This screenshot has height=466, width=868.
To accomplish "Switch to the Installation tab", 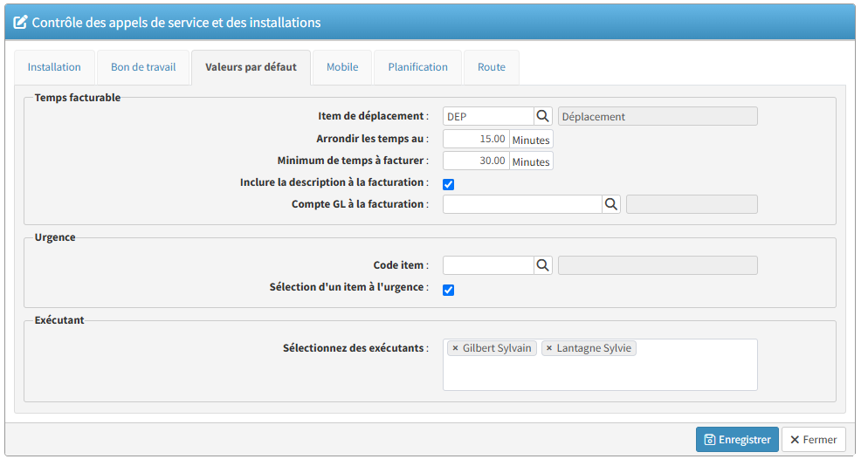I will point(54,67).
